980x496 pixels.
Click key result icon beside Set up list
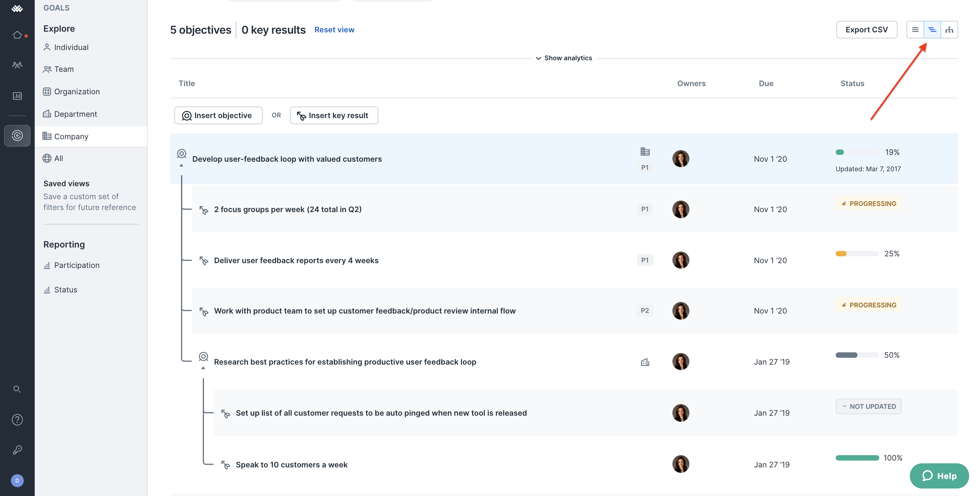coord(226,413)
